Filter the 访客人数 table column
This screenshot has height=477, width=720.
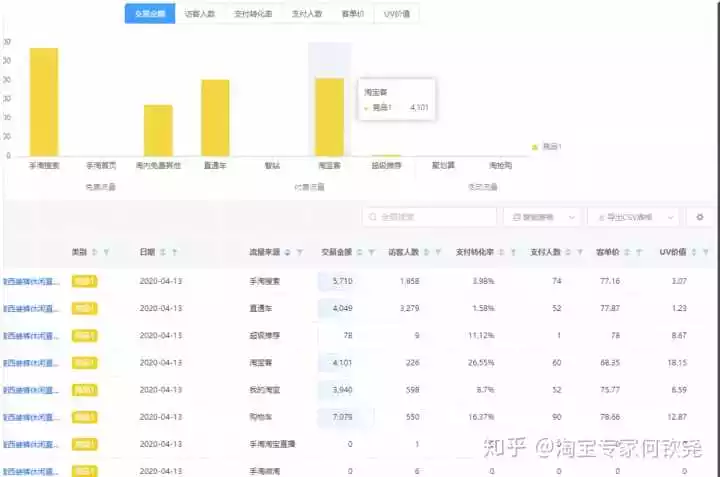[x=438, y=252]
